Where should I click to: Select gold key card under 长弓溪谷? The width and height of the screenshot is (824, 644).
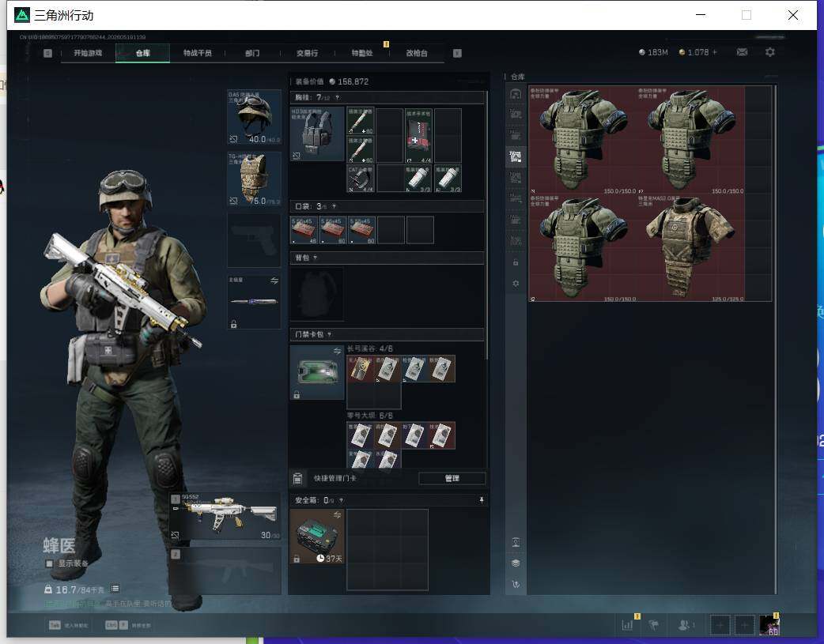[361, 369]
